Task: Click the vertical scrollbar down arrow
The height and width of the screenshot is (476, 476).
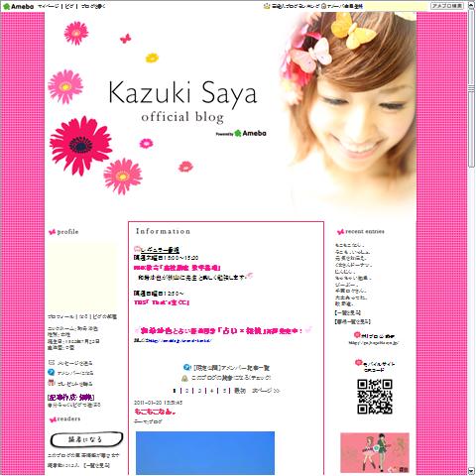Action: click(x=471, y=471)
